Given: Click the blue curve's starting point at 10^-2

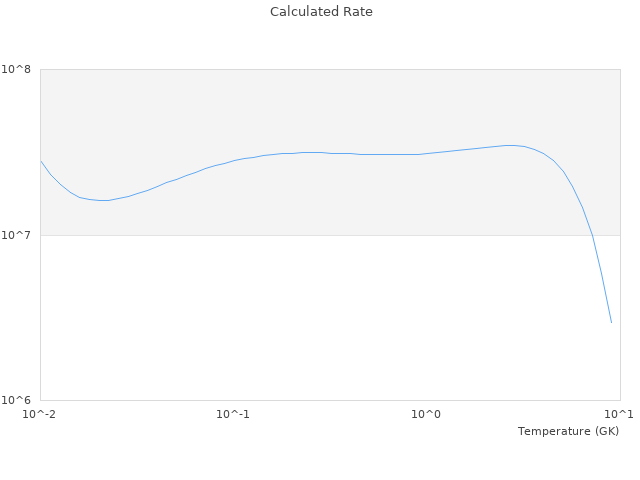Looking at the screenshot, I should tap(41, 161).
